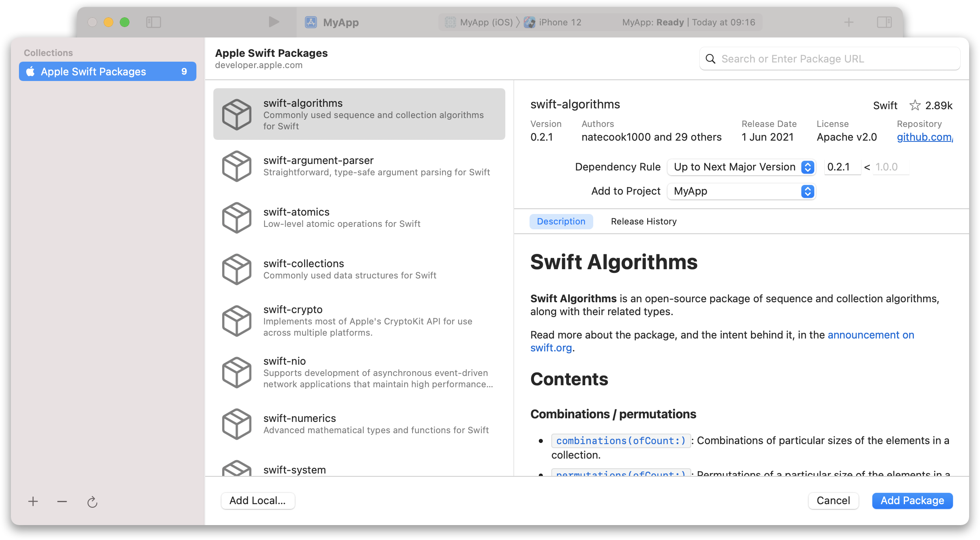Toggle the navigator sidebar icon in Xcode toolbar
Image resolution: width=980 pixels, height=540 pixels.
(153, 22)
